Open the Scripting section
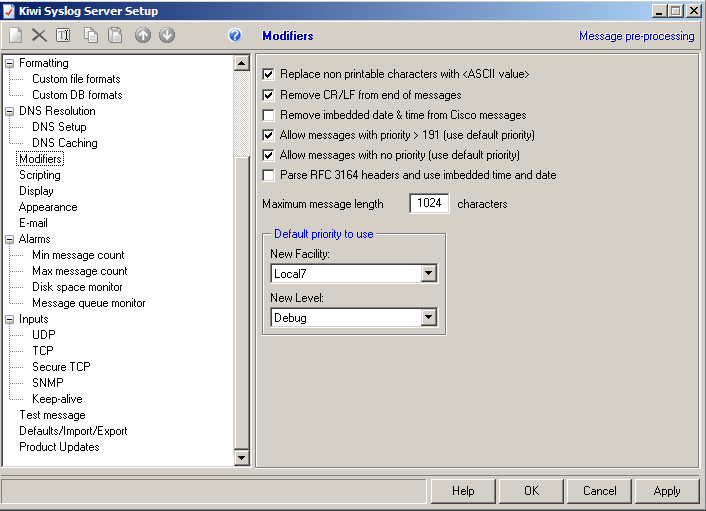 click(40, 175)
